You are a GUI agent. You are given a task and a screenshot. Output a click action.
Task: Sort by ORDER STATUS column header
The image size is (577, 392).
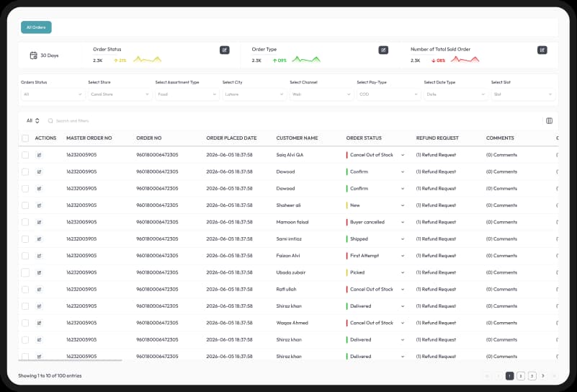point(364,138)
